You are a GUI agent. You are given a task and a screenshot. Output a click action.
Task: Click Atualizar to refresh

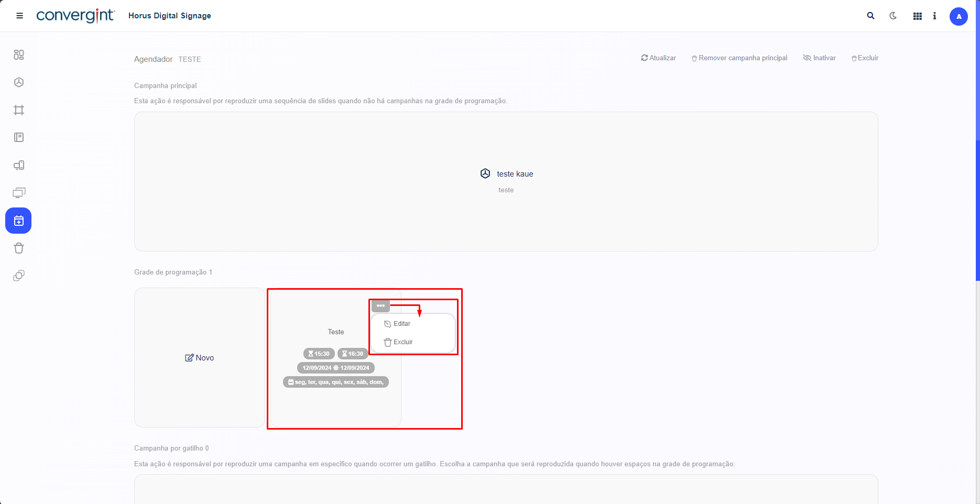[658, 58]
